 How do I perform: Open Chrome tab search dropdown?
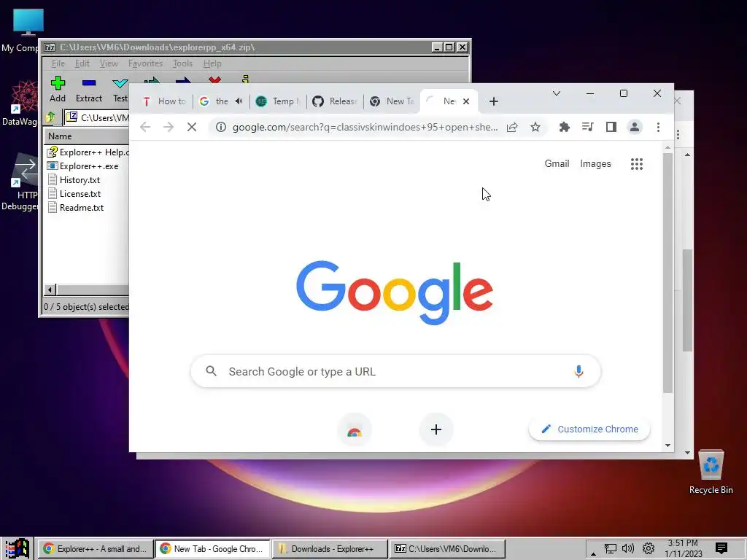pos(556,93)
